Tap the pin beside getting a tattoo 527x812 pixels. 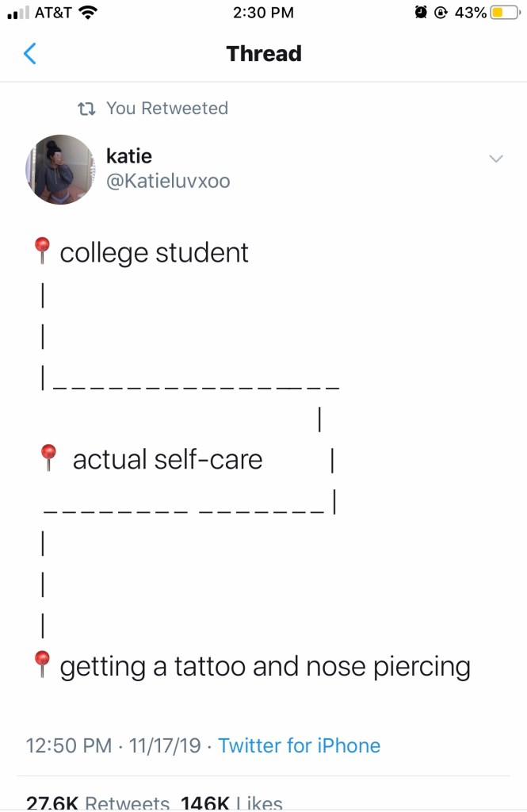[42, 665]
